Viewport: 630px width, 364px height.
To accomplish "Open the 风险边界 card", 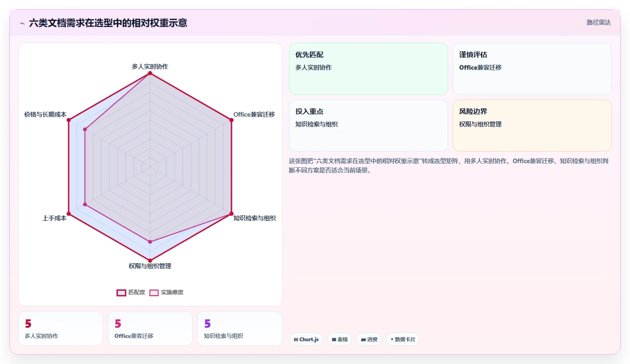I will [532, 126].
